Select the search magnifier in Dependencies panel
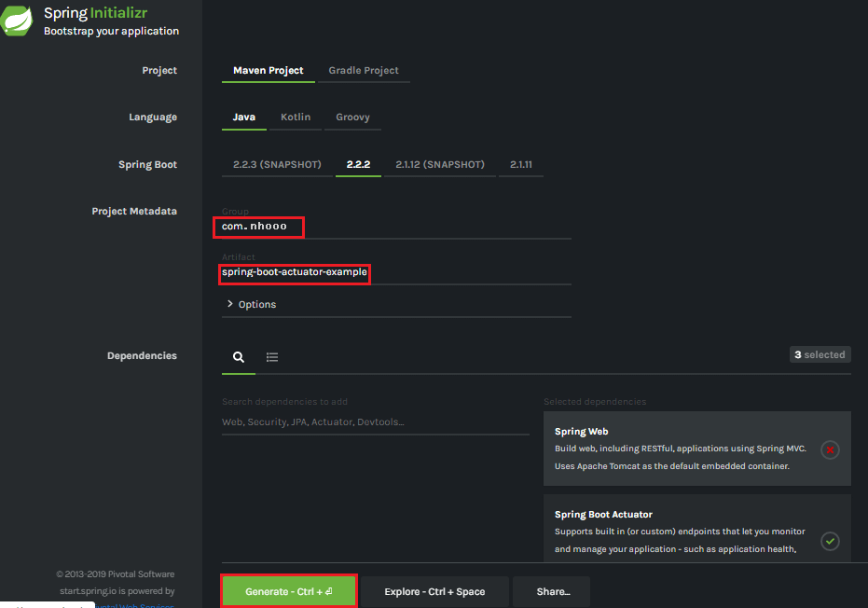868x608 pixels. pos(238,357)
